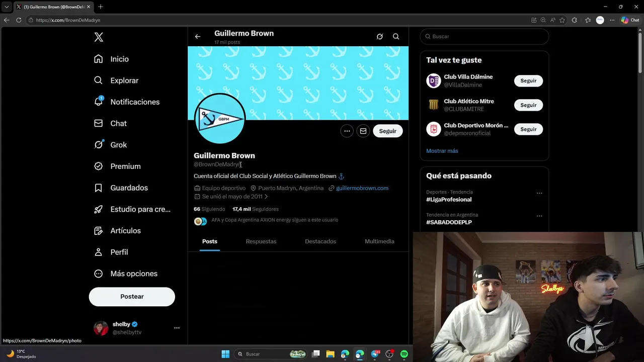Open the favorites list icon
The image size is (644, 362).
588,20
